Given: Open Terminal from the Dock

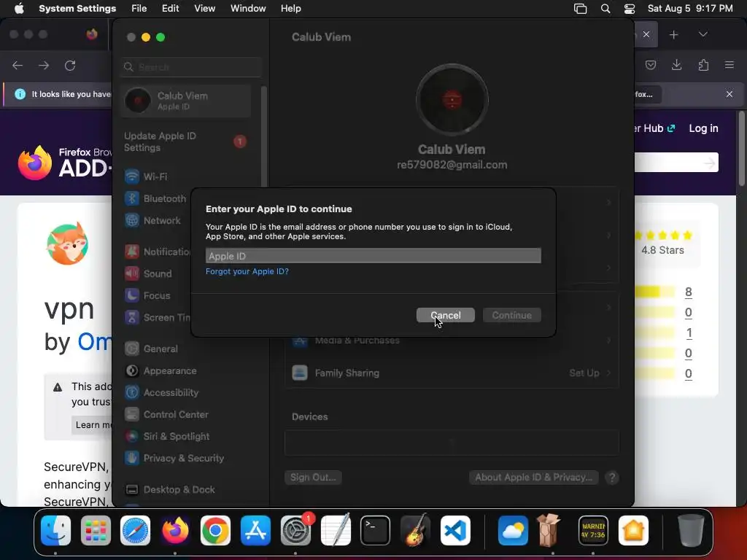Looking at the screenshot, I should click(376, 531).
